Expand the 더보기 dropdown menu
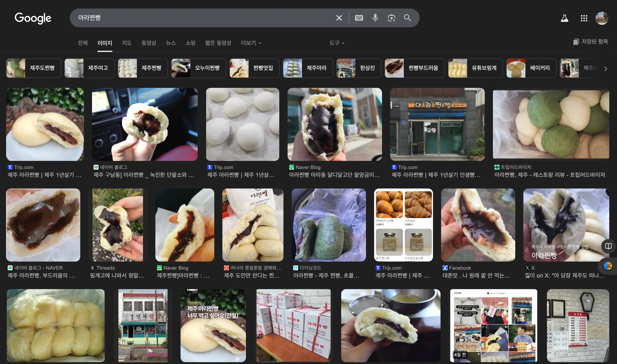This screenshot has height=364, width=617. (251, 43)
